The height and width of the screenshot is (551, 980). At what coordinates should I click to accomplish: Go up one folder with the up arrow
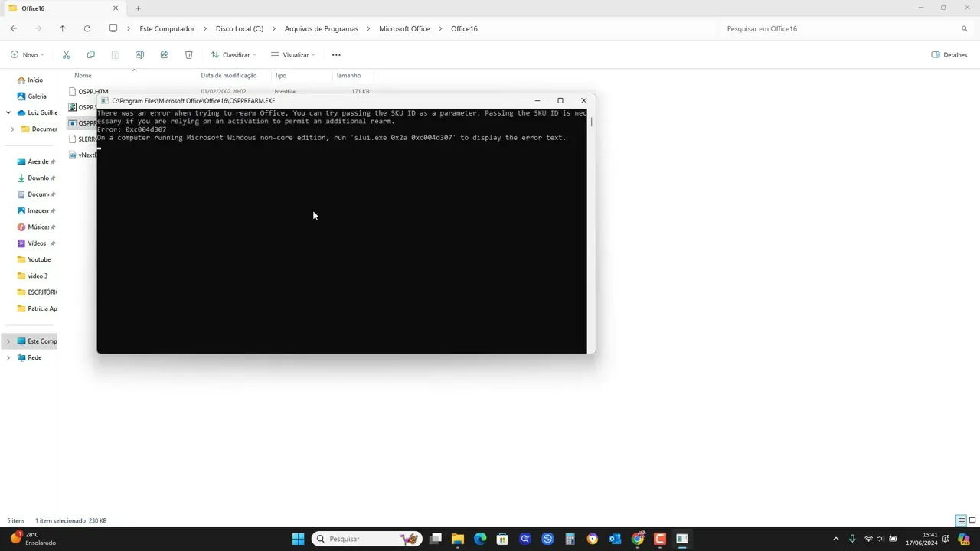click(x=63, y=28)
